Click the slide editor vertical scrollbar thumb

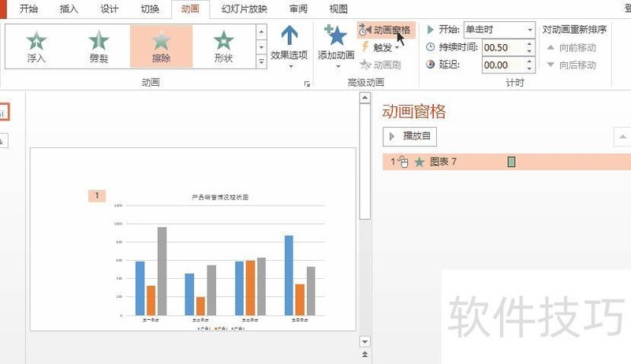tap(364, 162)
